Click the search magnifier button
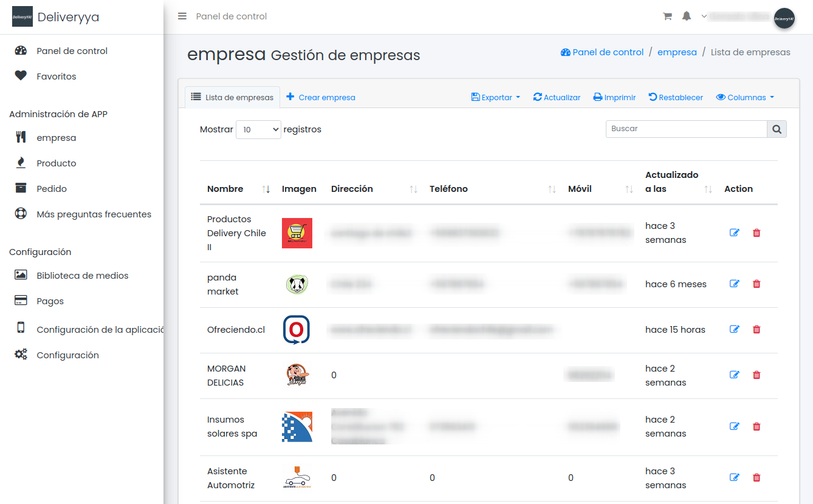 pos(777,129)
